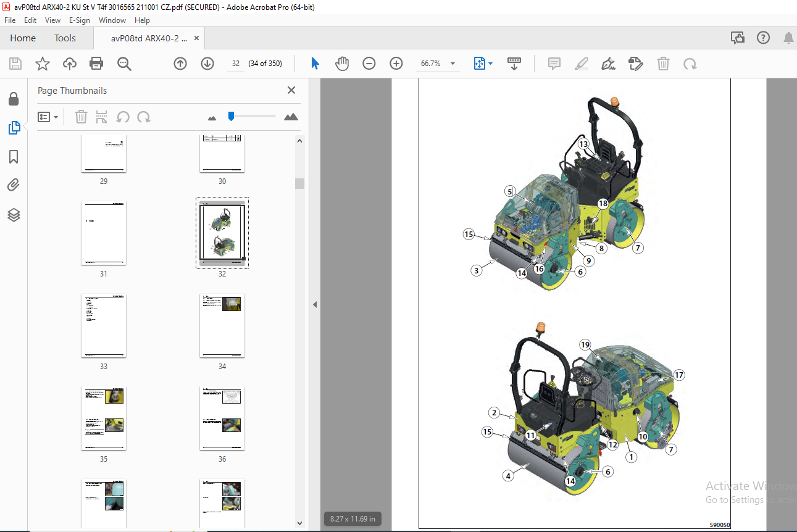Viewport: 797px width, 532px height.
Task: Open the notifications bell
Action: [788, 38]
